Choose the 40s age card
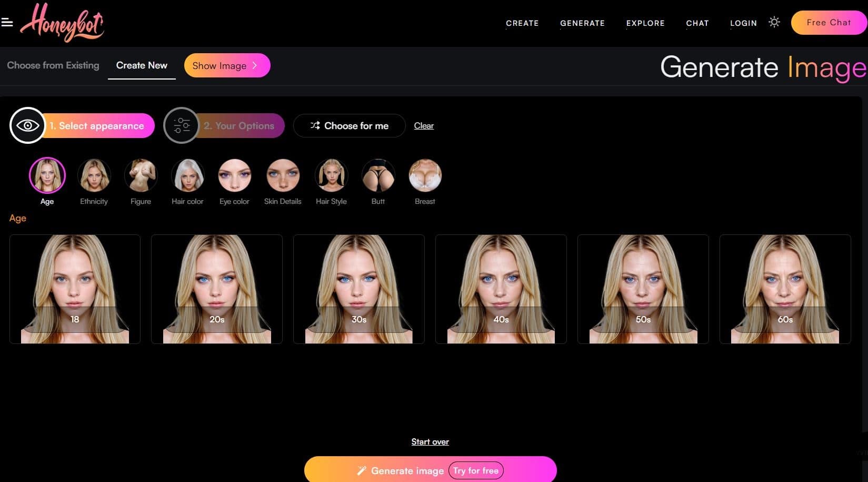 501,289
